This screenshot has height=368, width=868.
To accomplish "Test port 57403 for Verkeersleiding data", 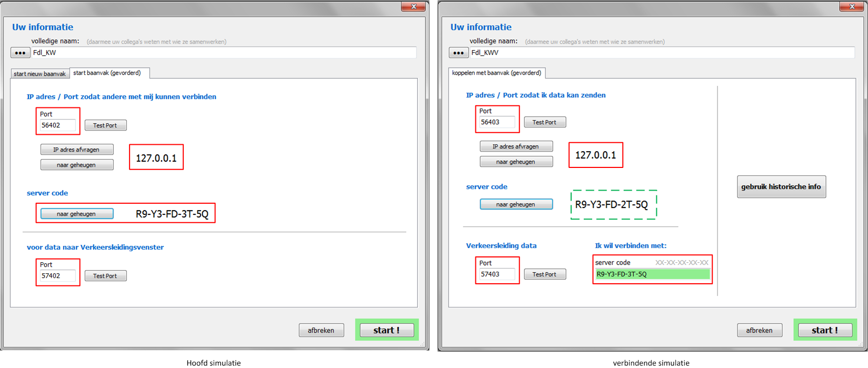I will point(544,274).
